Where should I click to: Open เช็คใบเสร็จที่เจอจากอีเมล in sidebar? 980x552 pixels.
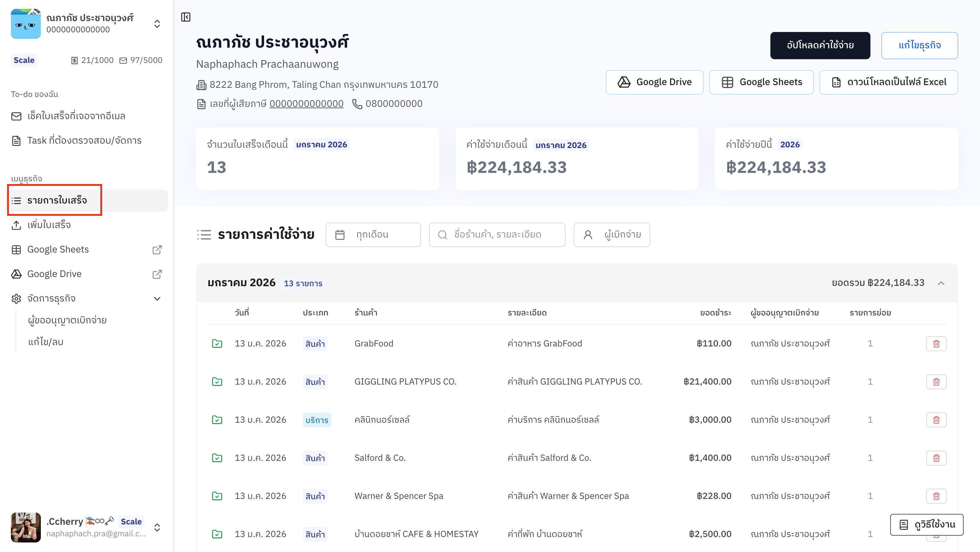coord(87,116)
